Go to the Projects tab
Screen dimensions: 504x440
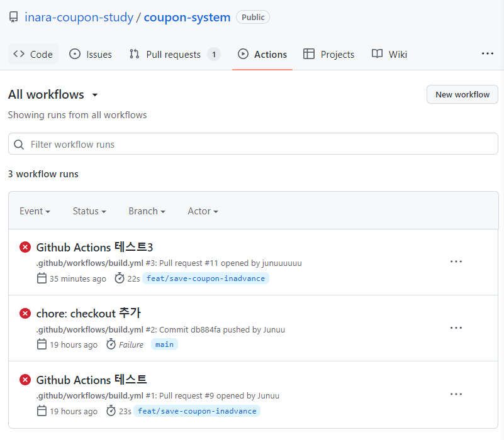click(328, 54)
